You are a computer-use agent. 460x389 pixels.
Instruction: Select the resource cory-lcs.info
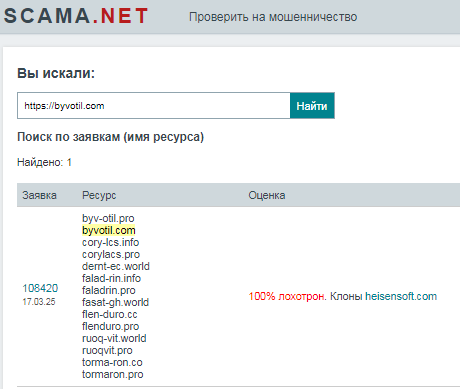[110, 242]
